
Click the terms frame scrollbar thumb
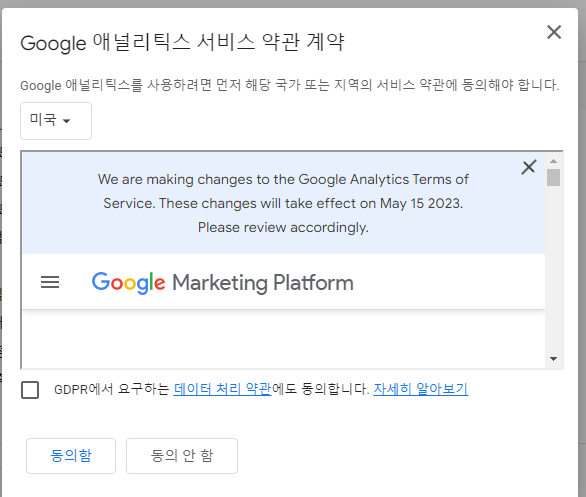click(x=553, y=177)
